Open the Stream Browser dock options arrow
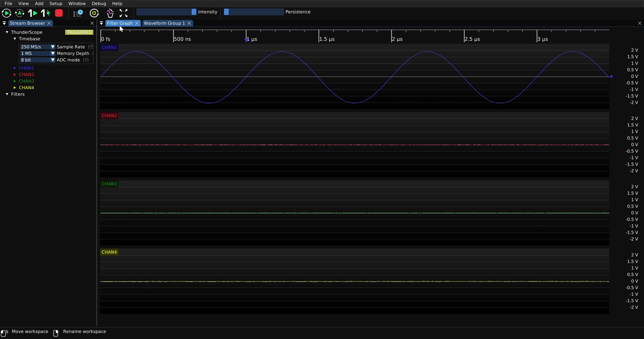This screenshot has width=644, height=339. point(4,23)
